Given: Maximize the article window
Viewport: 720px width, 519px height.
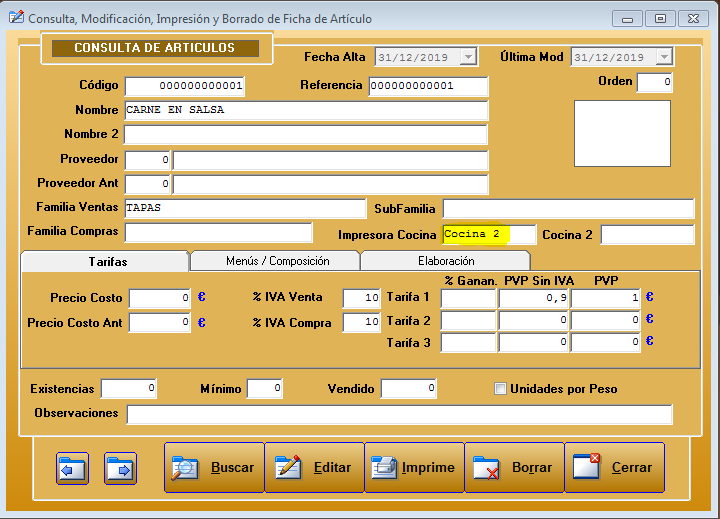Looking at the screenshot, I should [x=660, y=19].
